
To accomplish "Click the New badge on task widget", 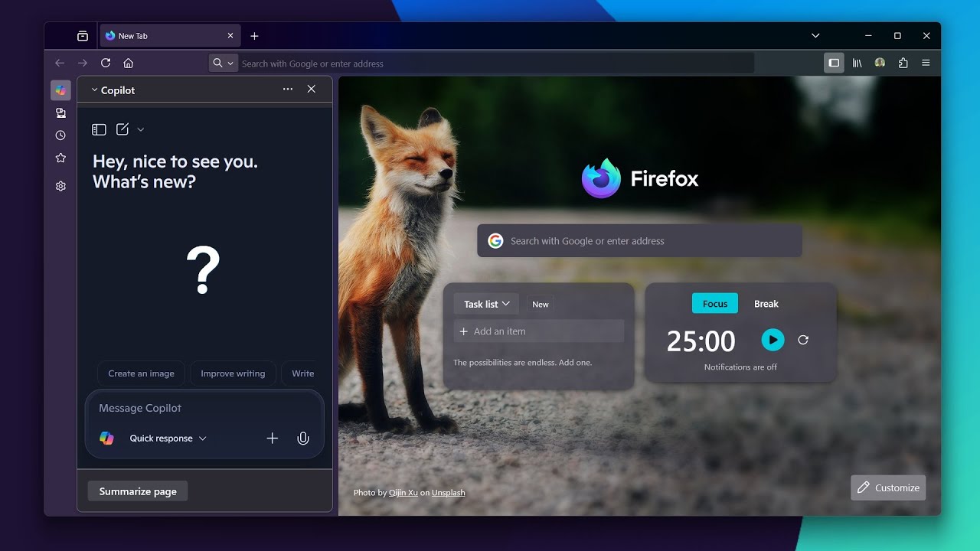I will (541, 305).
